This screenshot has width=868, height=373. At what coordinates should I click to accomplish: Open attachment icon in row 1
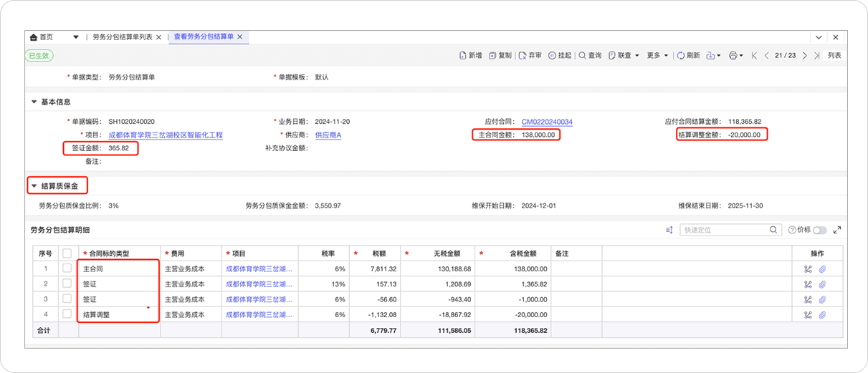pyautogui.click(x=823, y=269)
